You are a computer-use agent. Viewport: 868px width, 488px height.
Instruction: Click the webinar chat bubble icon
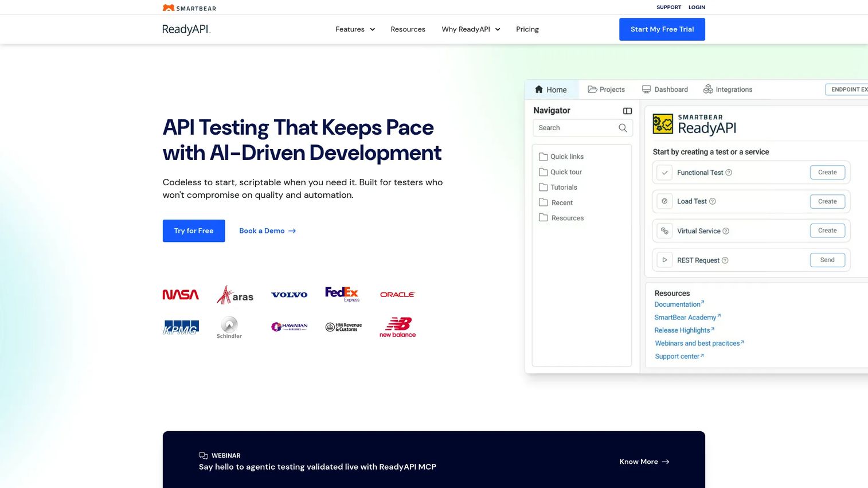(x=204, y=455)
